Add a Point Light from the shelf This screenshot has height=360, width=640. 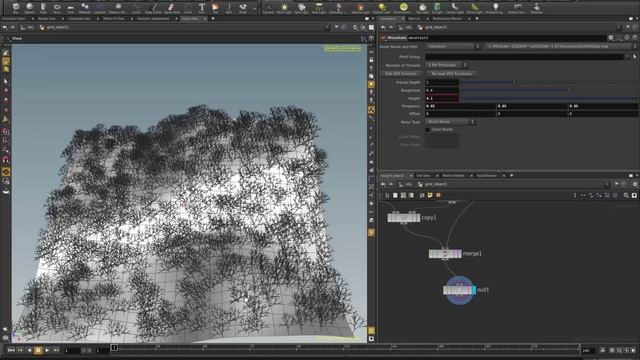284,8
